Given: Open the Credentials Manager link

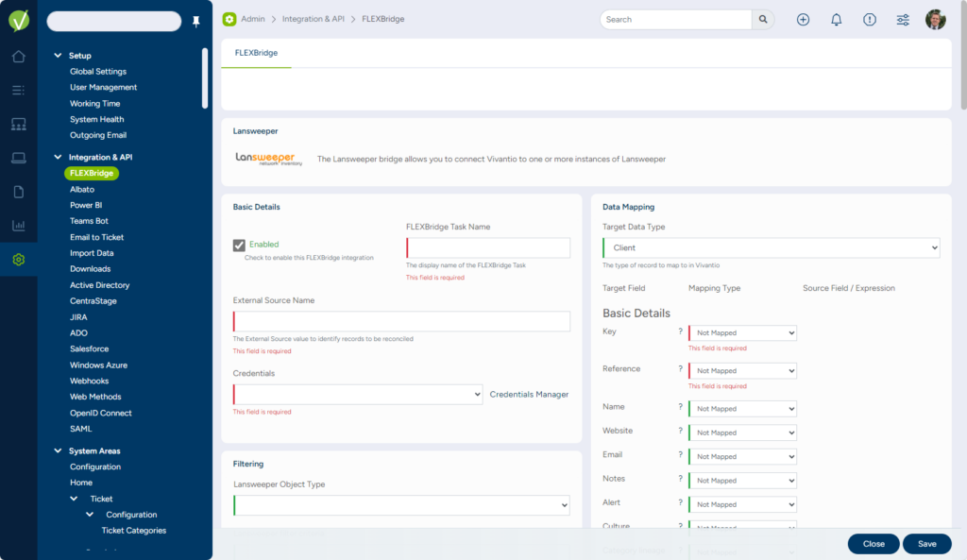Looking at the screenshot, I should [529, 395].
